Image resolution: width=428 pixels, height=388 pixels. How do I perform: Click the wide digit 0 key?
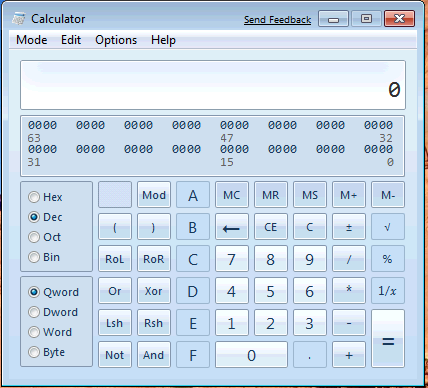(x=251, y=355)
